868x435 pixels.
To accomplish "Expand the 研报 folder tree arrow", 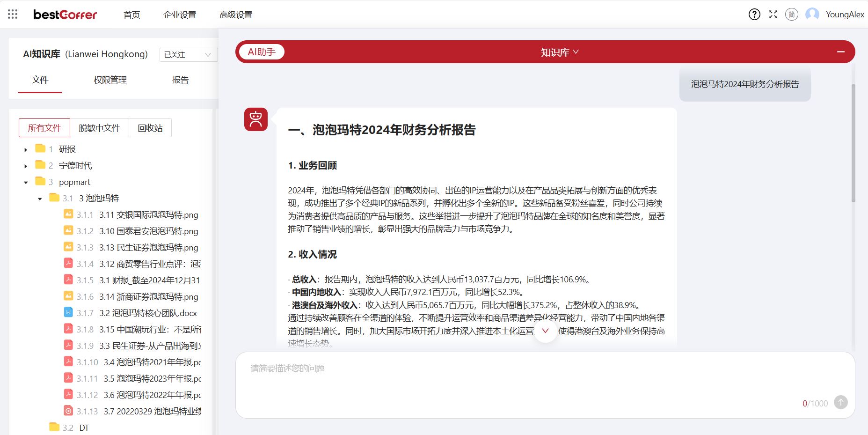I will [x=26, y=150].
